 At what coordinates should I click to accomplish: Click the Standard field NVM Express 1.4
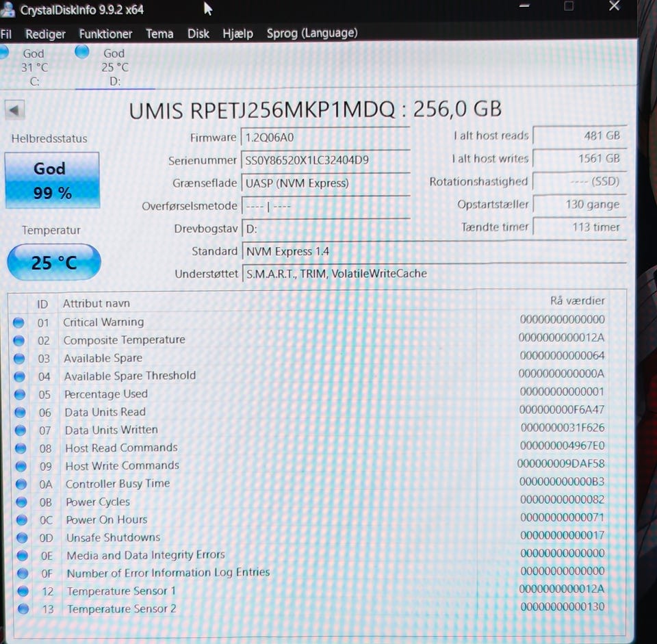point(434,251)
